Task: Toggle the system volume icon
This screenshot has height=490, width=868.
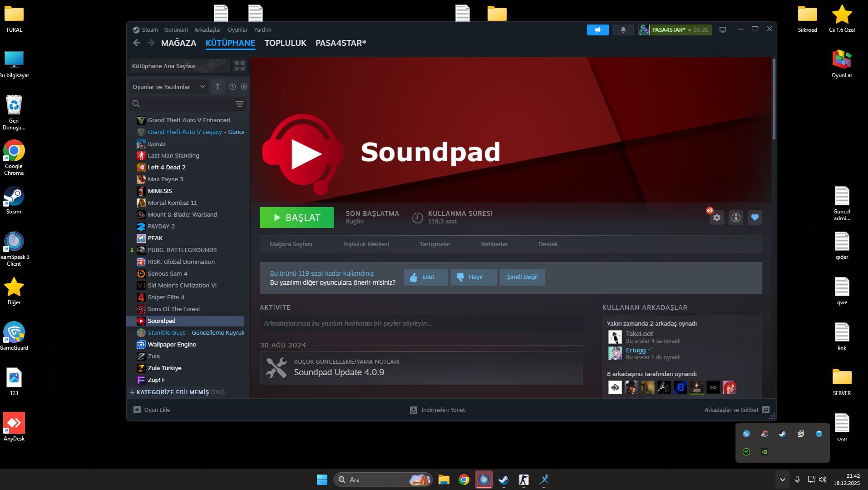Action: pos(823,480)
